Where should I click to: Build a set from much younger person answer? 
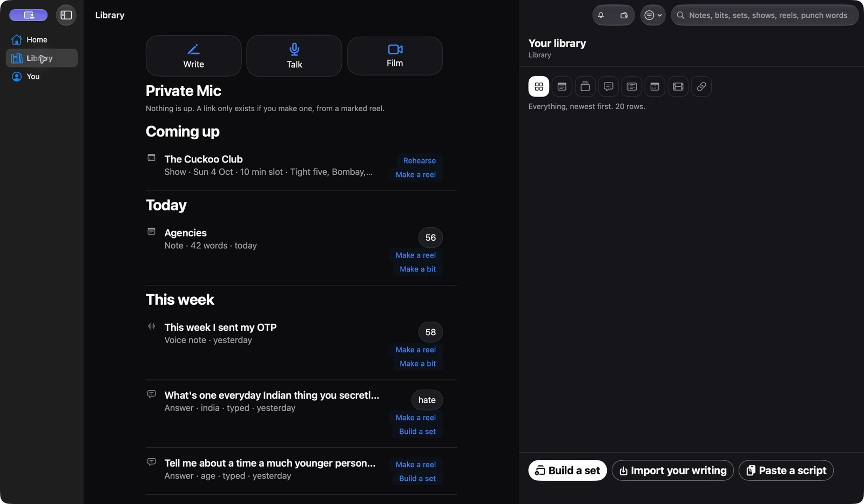coord(417,479)
